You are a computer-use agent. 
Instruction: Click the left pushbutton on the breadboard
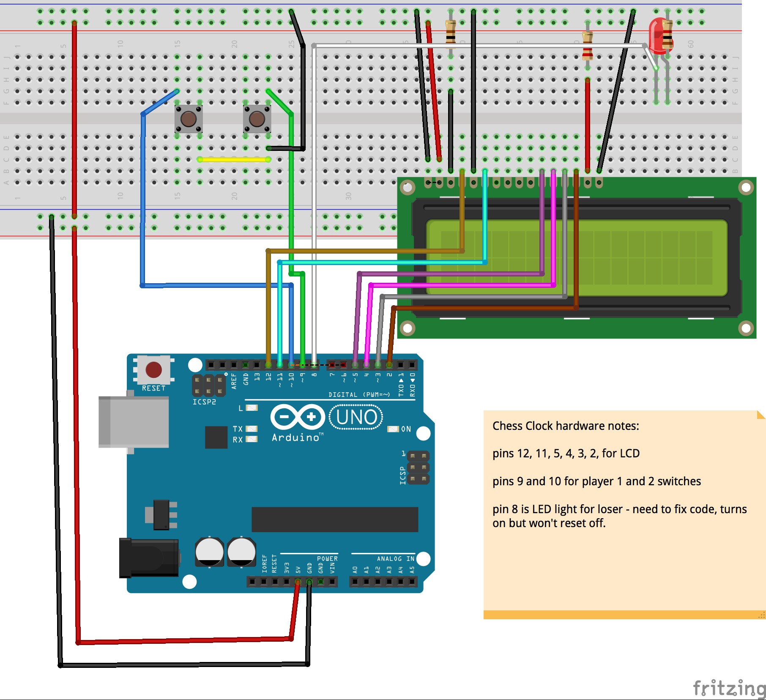point(189,119)
